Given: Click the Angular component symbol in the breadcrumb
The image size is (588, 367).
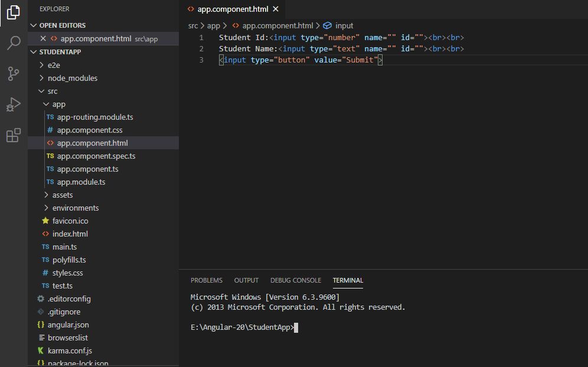Looking at the screenshot, I should coord(328,25).
